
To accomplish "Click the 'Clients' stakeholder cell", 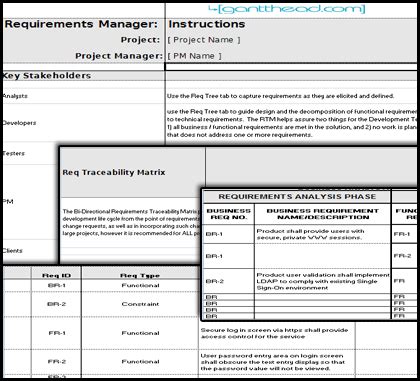I will point(30,251).
